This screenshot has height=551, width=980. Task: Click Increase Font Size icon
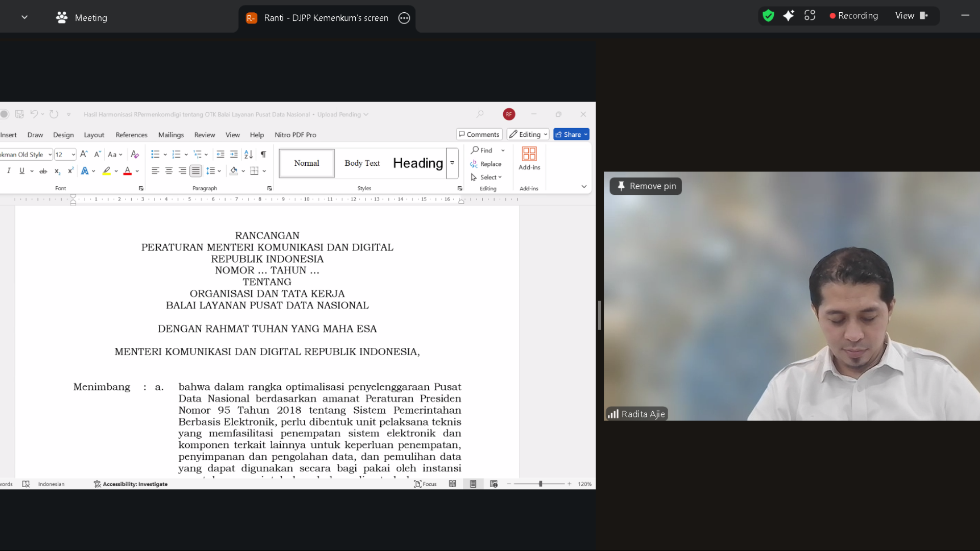pos(84,154)
